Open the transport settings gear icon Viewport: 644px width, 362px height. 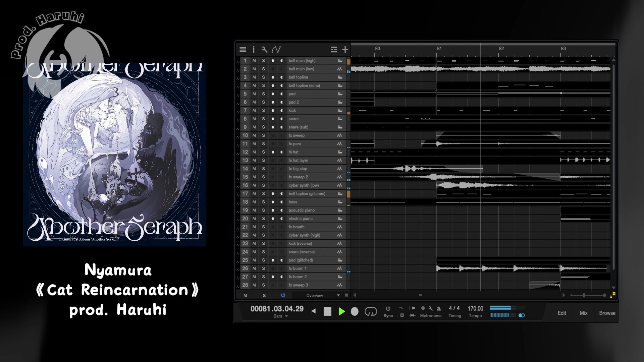(402, 315)
